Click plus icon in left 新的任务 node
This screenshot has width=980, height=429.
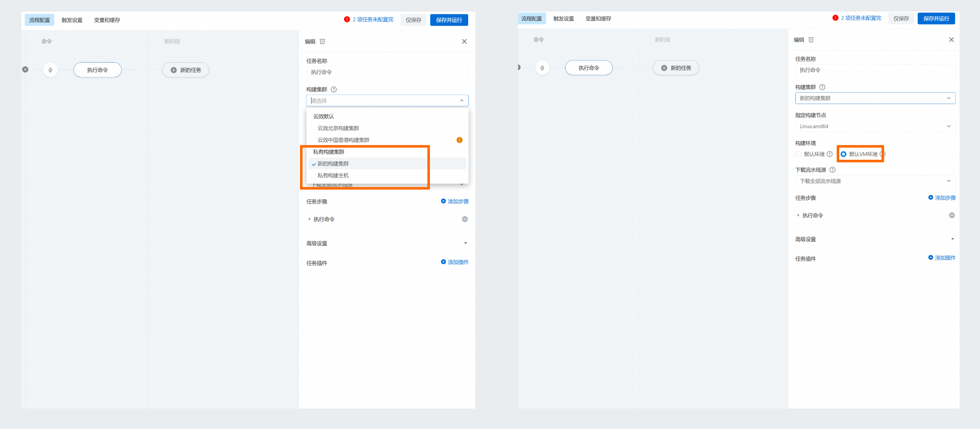tap(174, 70)
